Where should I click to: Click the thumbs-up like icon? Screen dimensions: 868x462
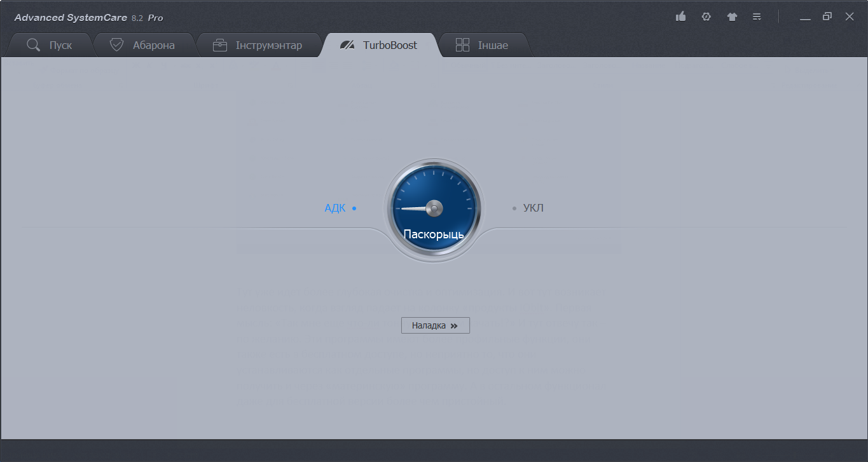point(680,17)
